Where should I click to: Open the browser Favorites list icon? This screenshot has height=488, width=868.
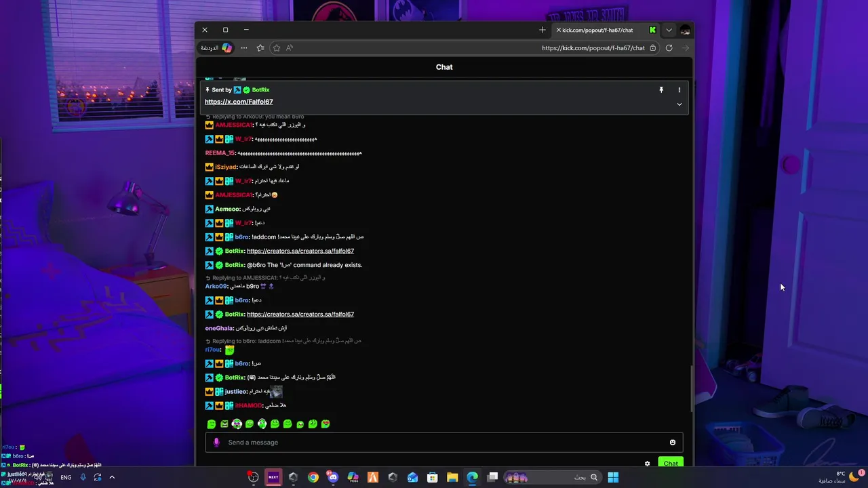point(260,47)
